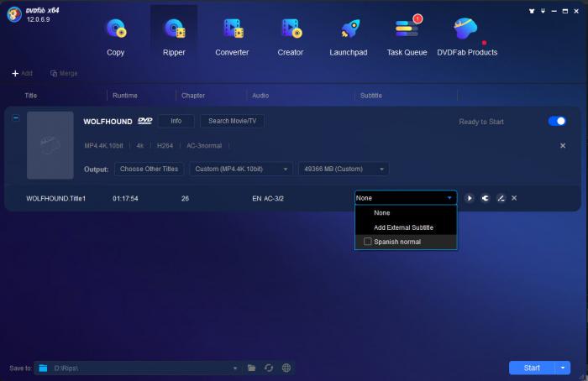The image size is (588, 381).
Task: Click the Ready to Start status
Action: [481, 122]
